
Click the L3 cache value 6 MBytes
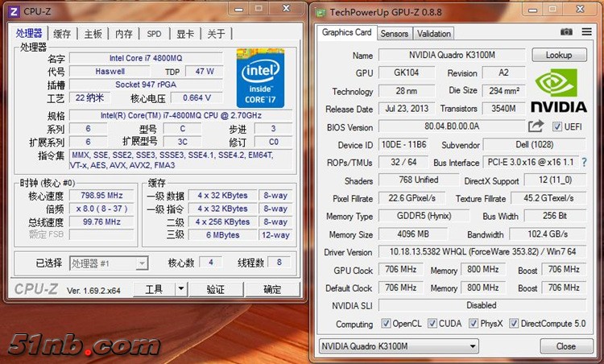click(x=222, y=235)
